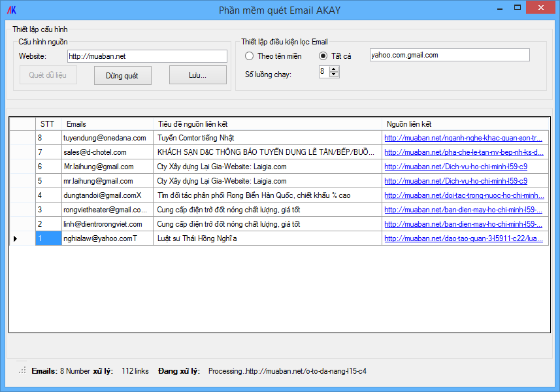Viewport: 560px width, 392px height.
Task: Select the highlighted STT cell 1
Action: tap(48, 238)
